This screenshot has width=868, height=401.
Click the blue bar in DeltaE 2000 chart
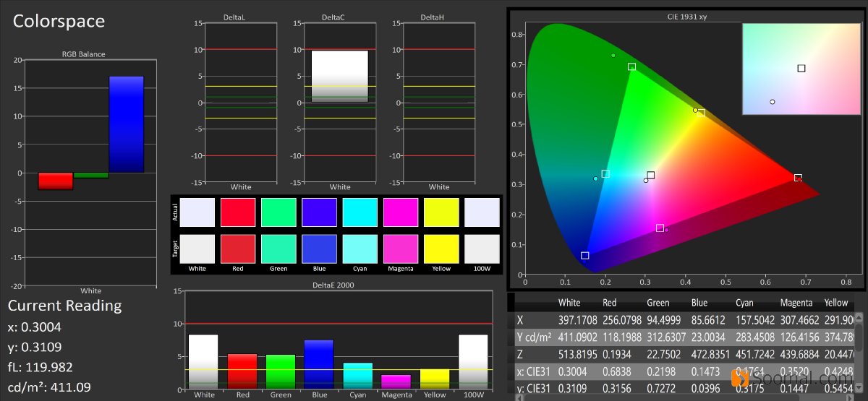coord(319,365)
